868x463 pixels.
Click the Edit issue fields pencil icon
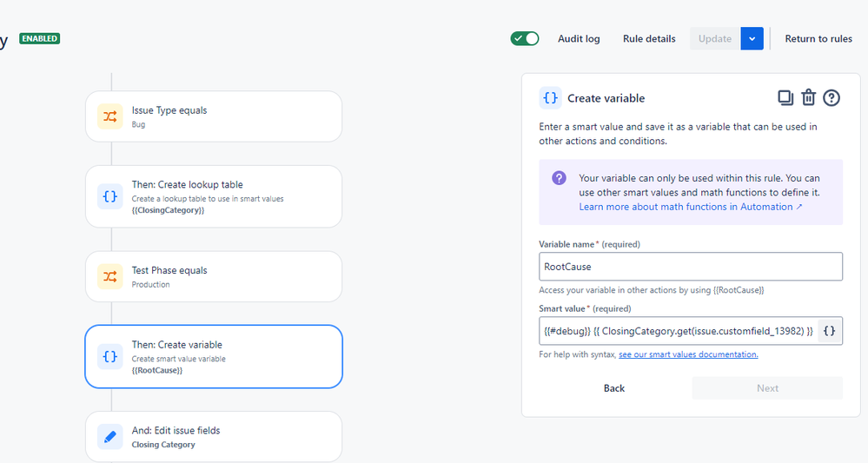110,437
